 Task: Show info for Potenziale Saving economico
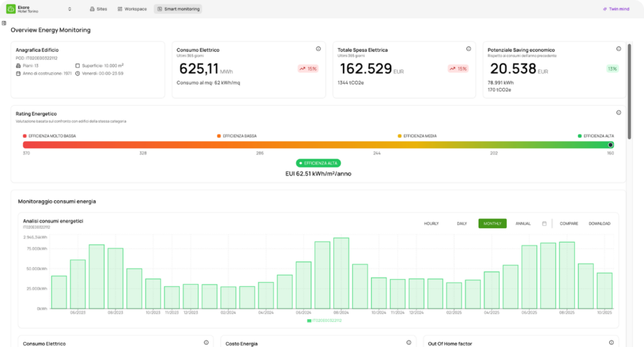point(619,49)
